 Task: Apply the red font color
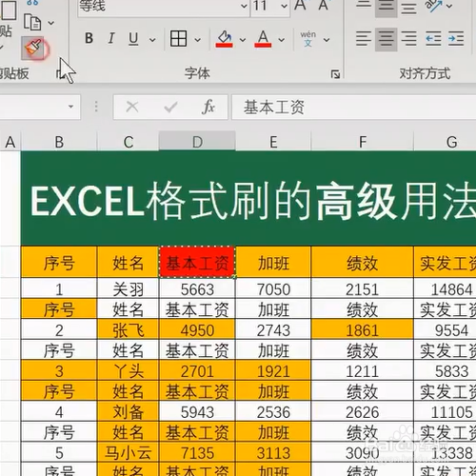click(263, 39)
